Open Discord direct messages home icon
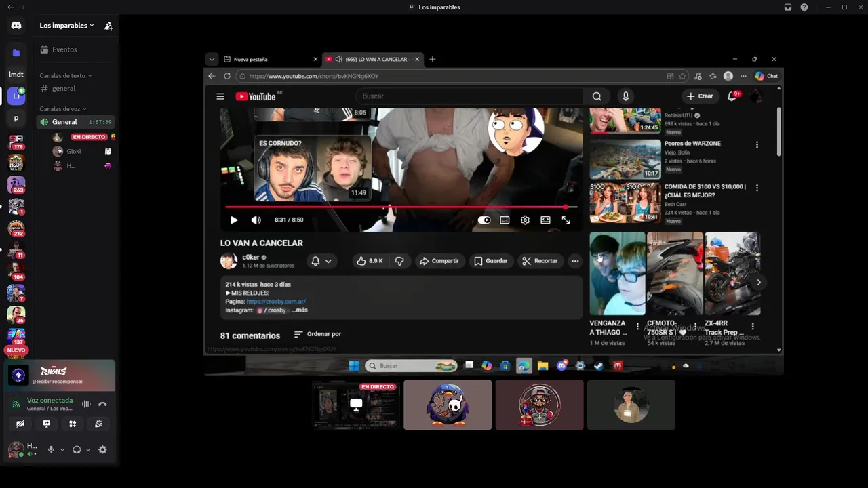Screen dimensions: 868x488 coord(16,25)
